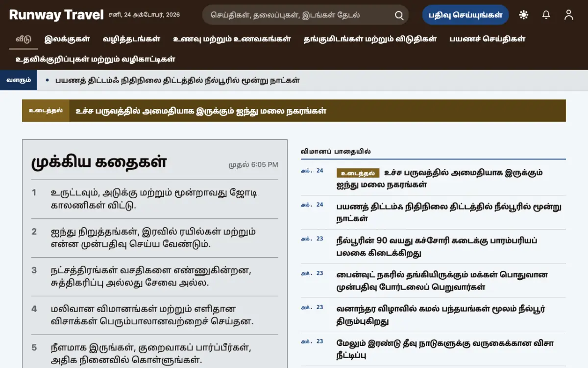The height and width of the screenshot is (368, 588).
Task: Click அக். 23 date beside கச்சோரி story
Action: coord(312,239)
